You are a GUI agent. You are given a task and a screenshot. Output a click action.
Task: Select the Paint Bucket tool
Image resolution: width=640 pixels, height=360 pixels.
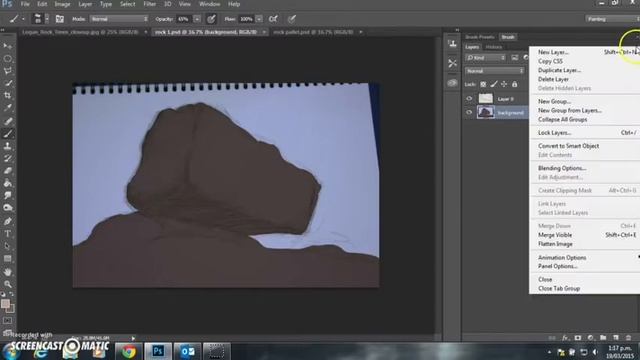pos(7,183)
